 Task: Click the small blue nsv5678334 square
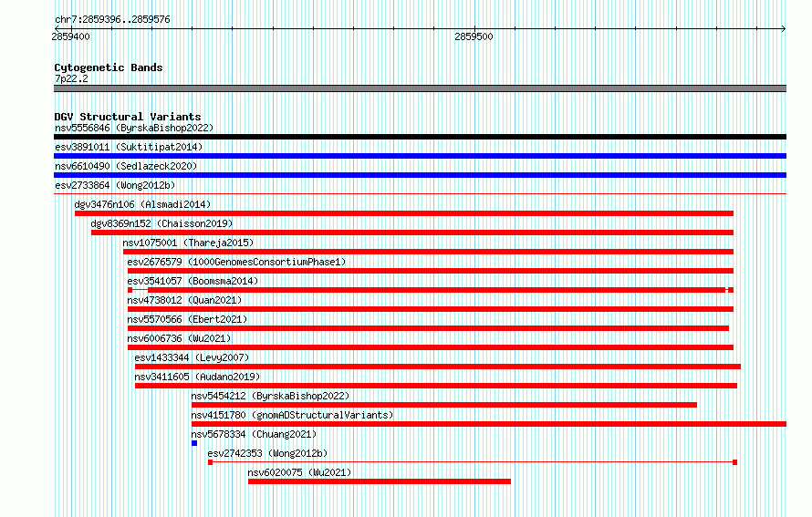click(x=194, y=443)
